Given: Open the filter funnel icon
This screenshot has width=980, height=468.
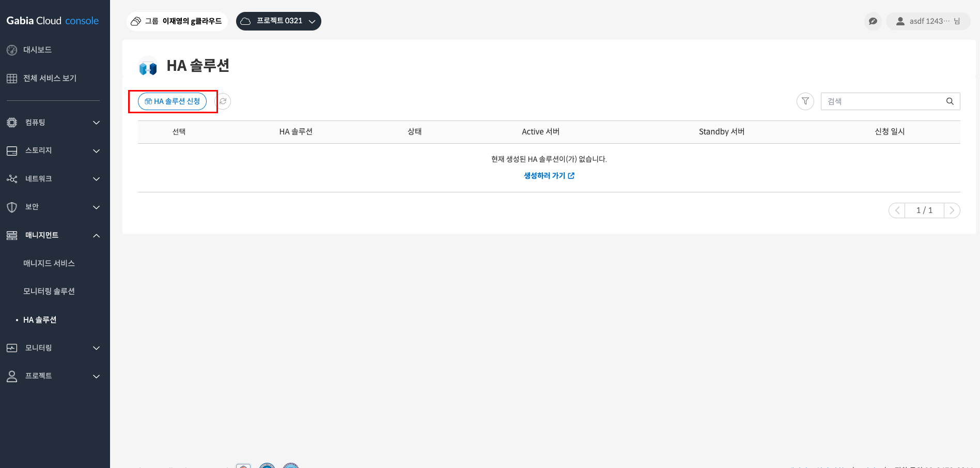Looking at the screenshot, I should tap(805, 101).
